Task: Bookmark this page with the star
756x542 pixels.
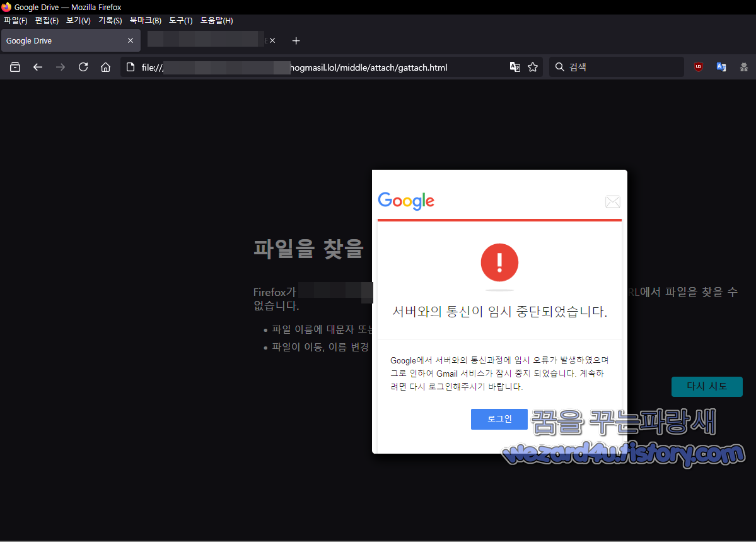Action: (533, 67)
